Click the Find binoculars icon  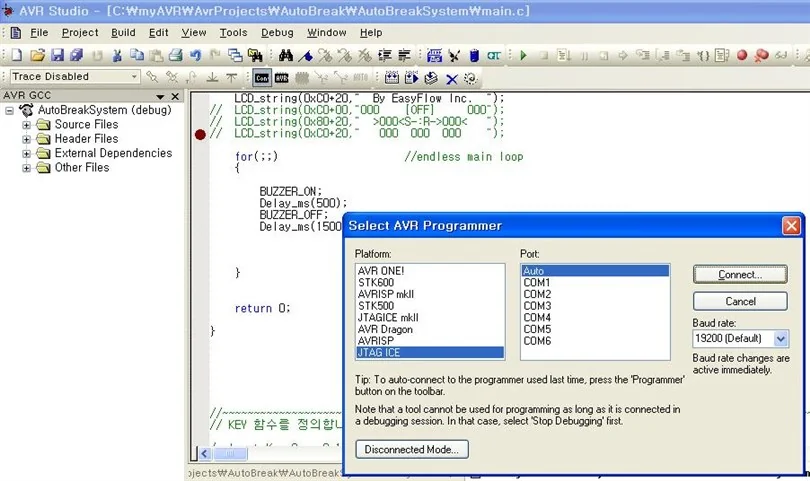(x=286, y=55)
